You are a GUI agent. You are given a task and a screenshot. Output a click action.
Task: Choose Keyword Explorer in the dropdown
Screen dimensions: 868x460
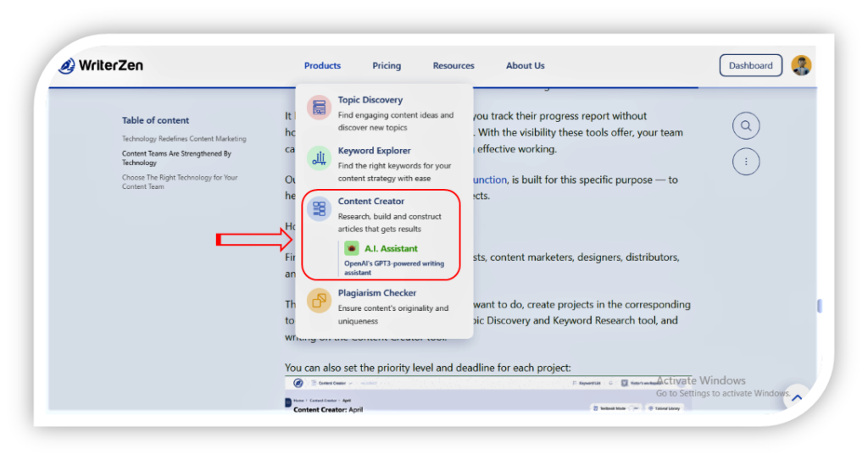374,151
